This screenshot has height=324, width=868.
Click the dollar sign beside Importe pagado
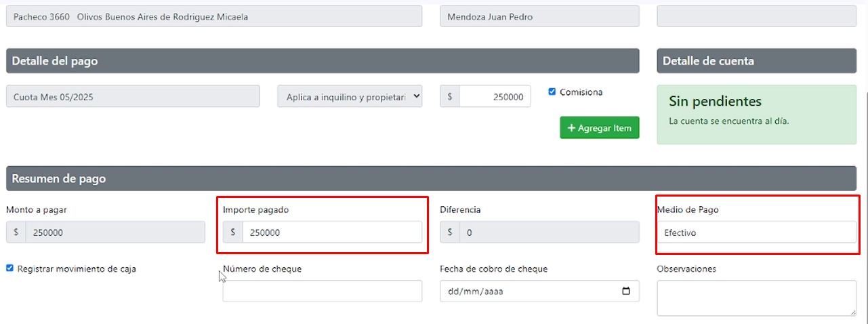click(x=233, y=232)
